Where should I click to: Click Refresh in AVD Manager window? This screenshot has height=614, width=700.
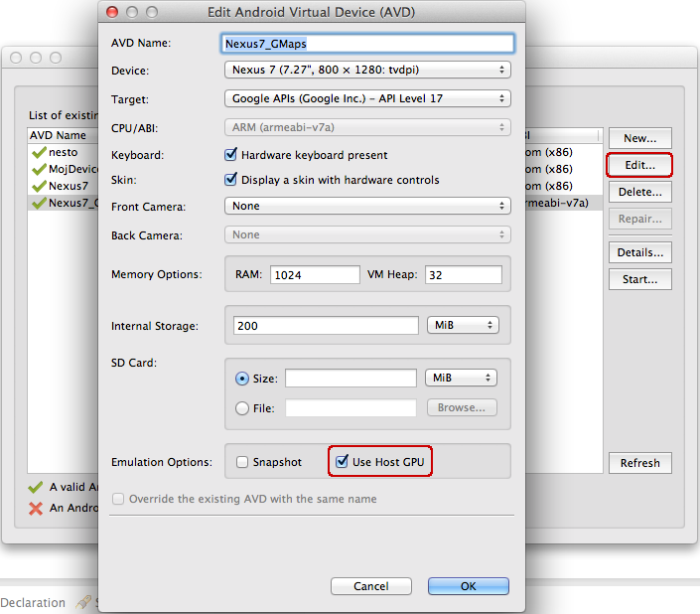click(x=640, y=463)
